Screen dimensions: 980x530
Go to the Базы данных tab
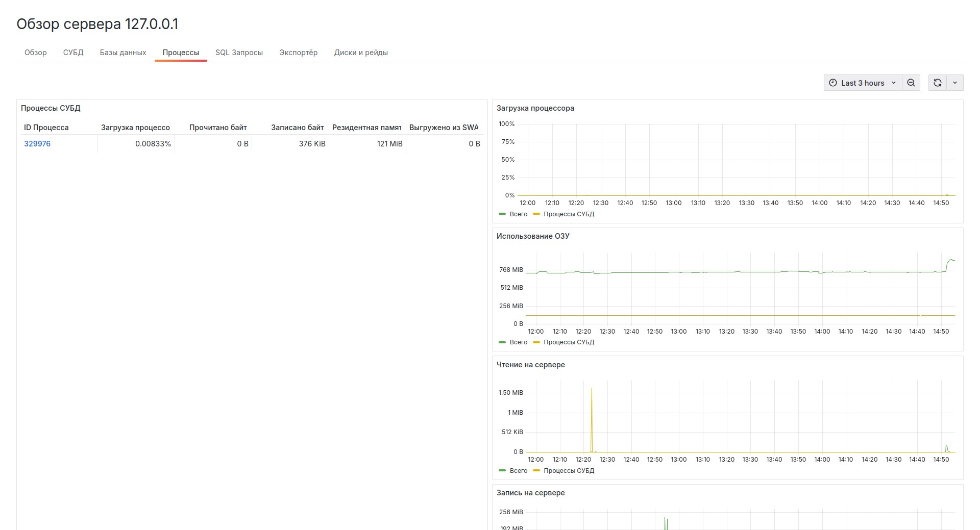click(123, 53)
